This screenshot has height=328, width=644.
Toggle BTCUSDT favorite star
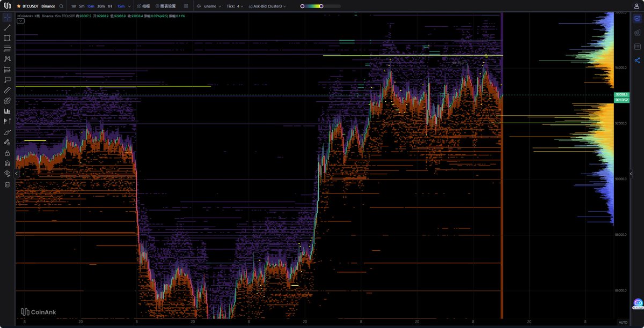[19, 6]
